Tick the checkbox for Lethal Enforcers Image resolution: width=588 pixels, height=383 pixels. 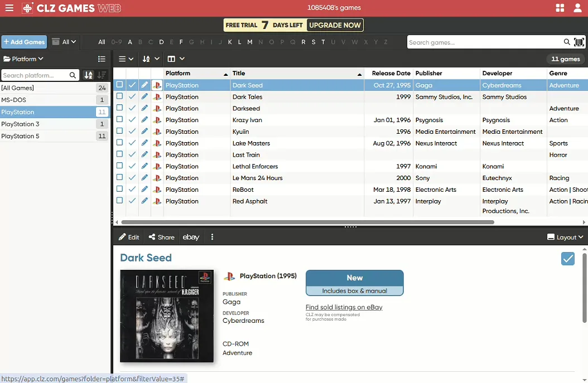coord(119,165)
